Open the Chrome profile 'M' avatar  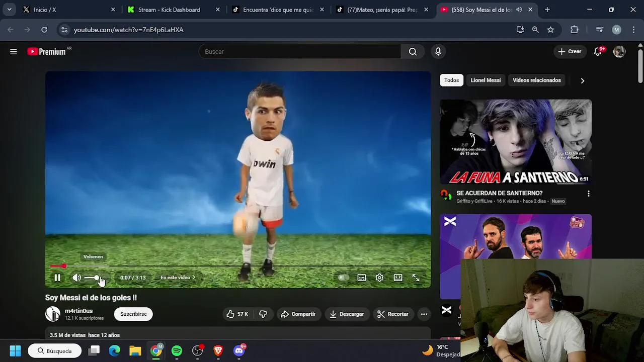click(616, 30)
